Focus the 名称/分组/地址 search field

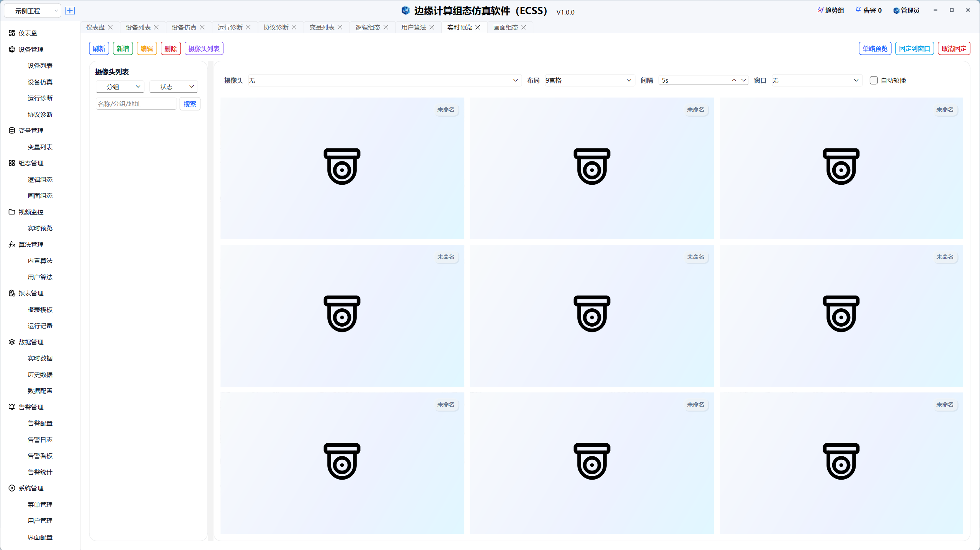[136, 104]
